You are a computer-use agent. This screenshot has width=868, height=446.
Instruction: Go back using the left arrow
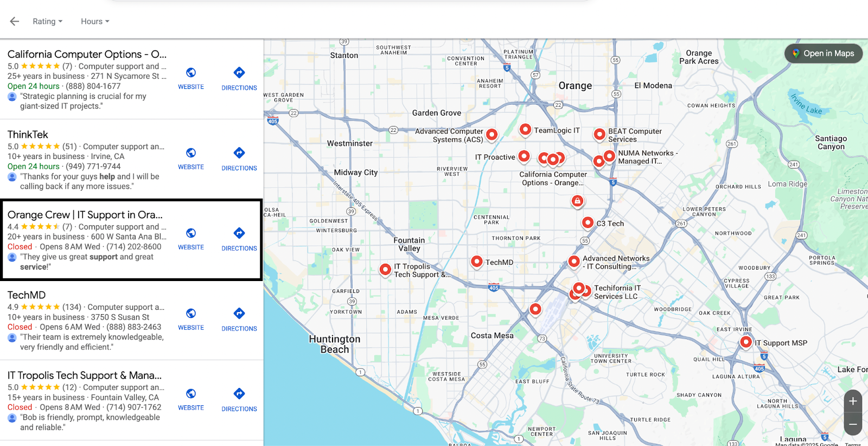point(15,21)
